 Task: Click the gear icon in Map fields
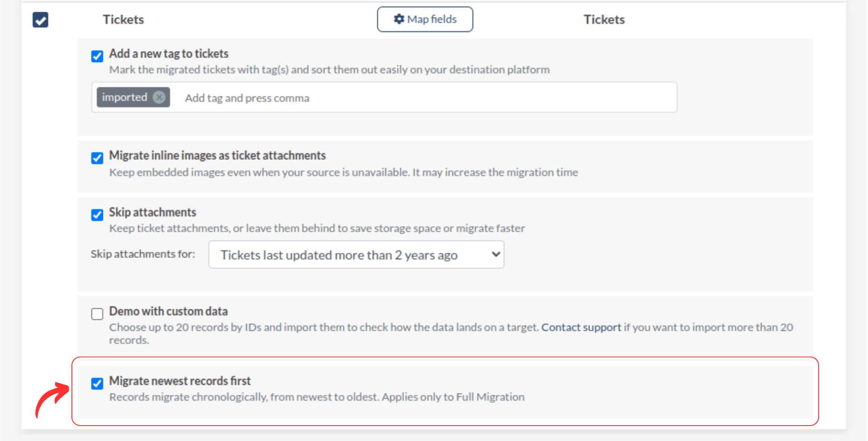[x=398, y=19]
